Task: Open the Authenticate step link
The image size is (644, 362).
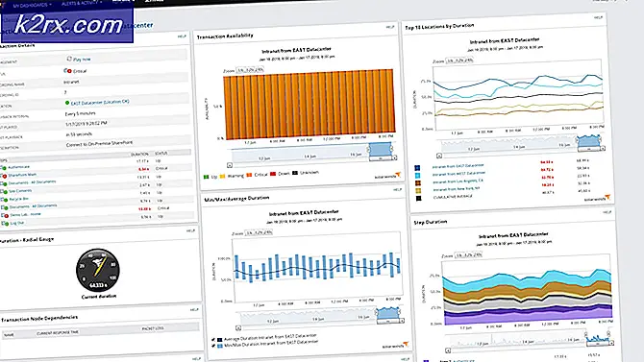Action: [19, 167]
